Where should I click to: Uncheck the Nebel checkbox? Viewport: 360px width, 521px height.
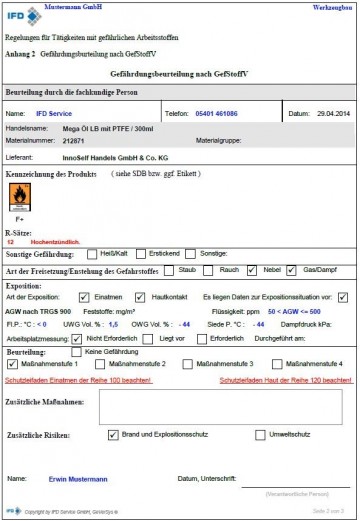[252, 270]
